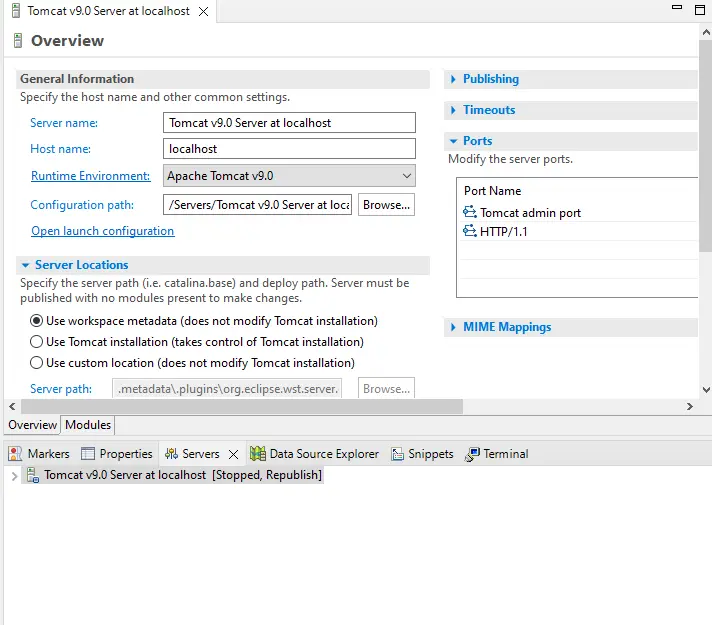Select the HTTP/1.1 port row
Screen dimensions: 712x625
point(578,232)
